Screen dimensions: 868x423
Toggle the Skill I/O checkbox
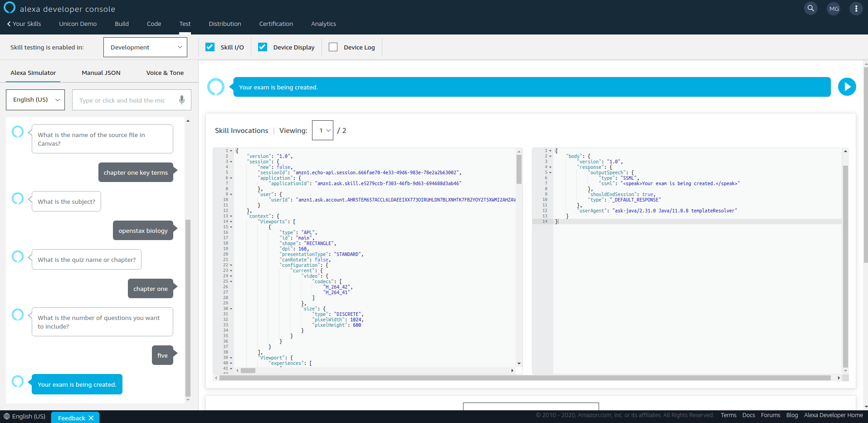[x=210, y=47]
